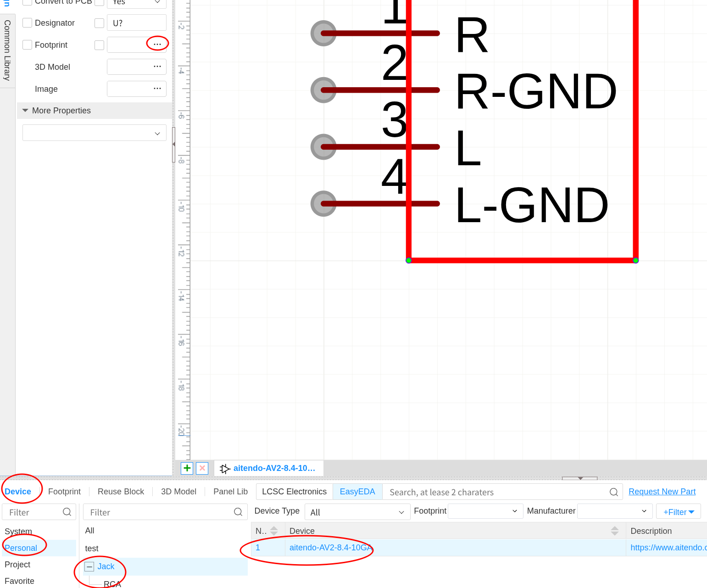This screenshot has height=588, width=707.
Task: Click the symbol icon on aitendo tab
Action: pyautogui.click(x=224, y=469)
